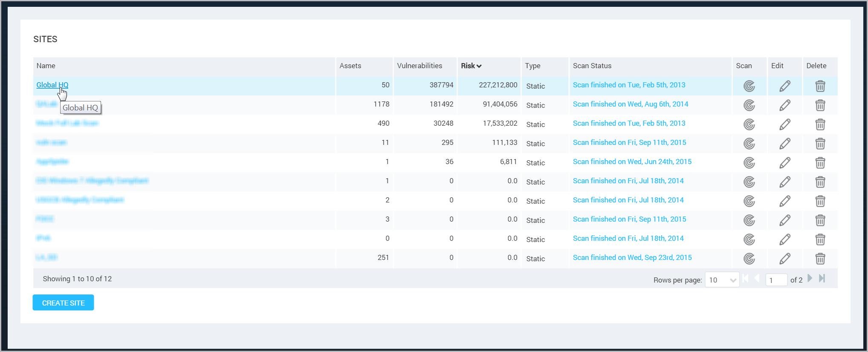This screenshot has height=352, width=868.
Task: Go to next page of sites
Action: coord(810,279)
